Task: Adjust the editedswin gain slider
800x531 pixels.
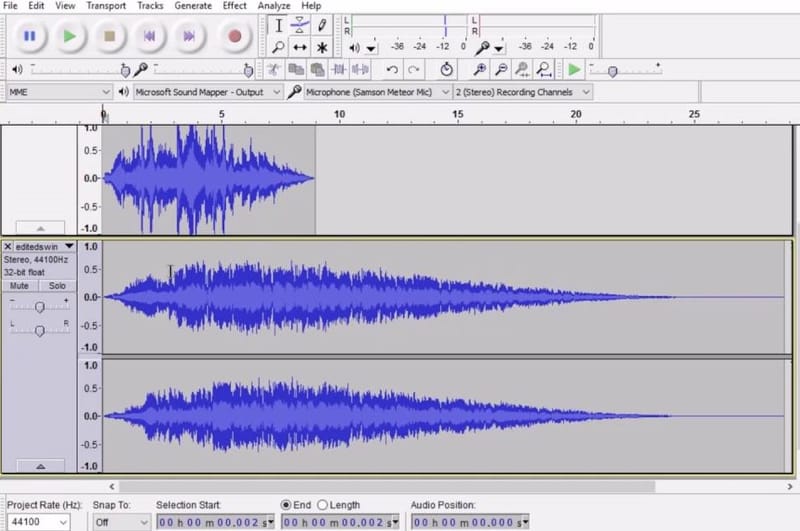Action: 39,307
